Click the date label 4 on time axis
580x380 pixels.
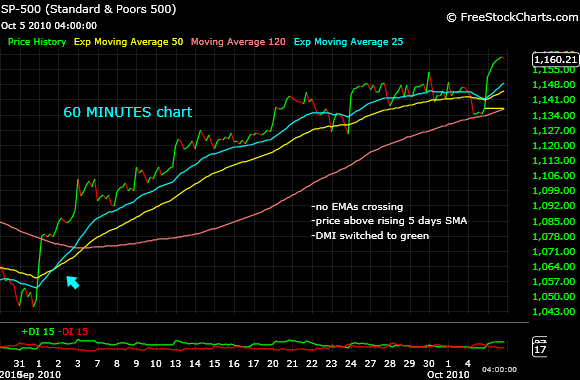tap(468, 364)
